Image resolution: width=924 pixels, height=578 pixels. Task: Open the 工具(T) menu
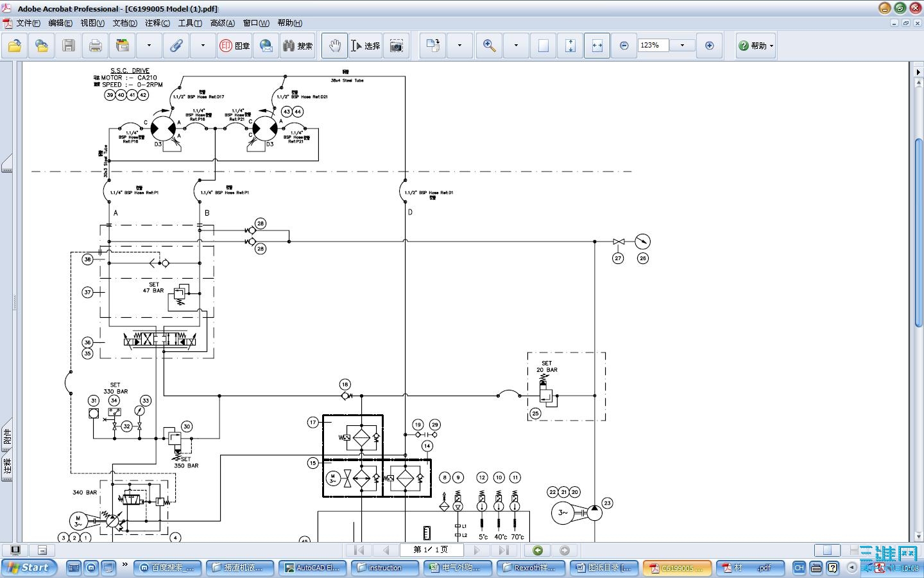(190, 23)
